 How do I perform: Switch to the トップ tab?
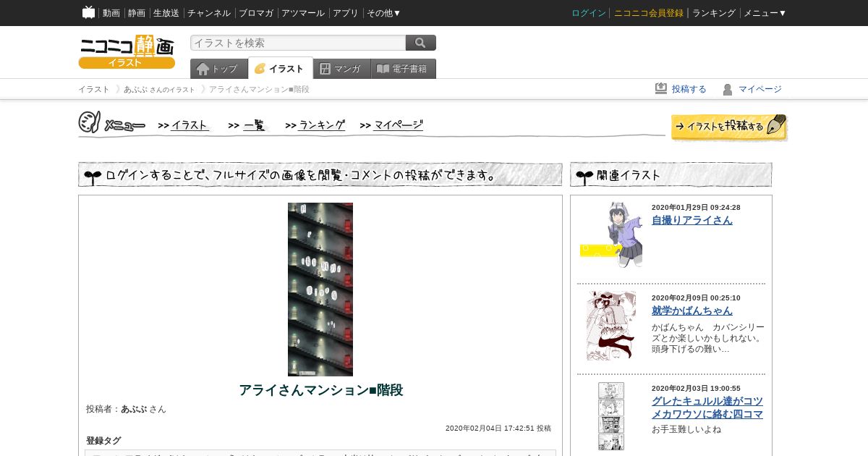point(218,69)
